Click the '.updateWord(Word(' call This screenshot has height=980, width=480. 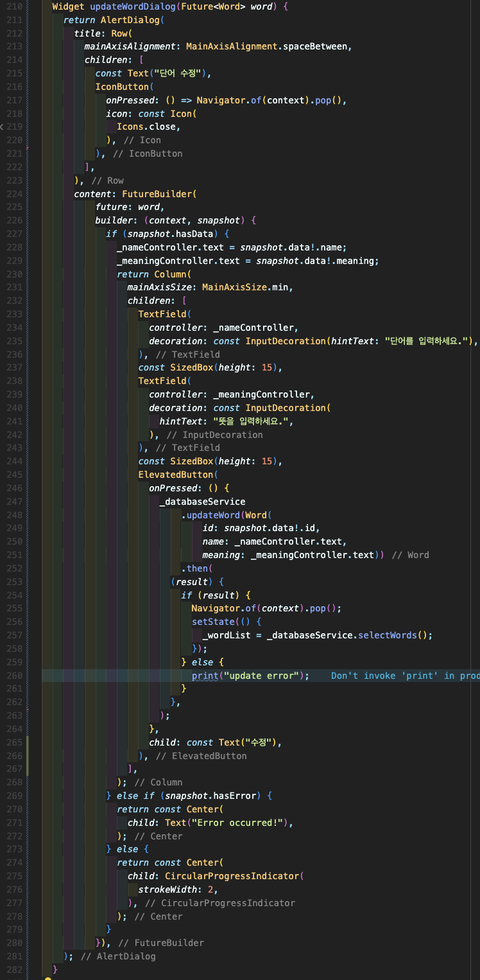click(226, 515)
